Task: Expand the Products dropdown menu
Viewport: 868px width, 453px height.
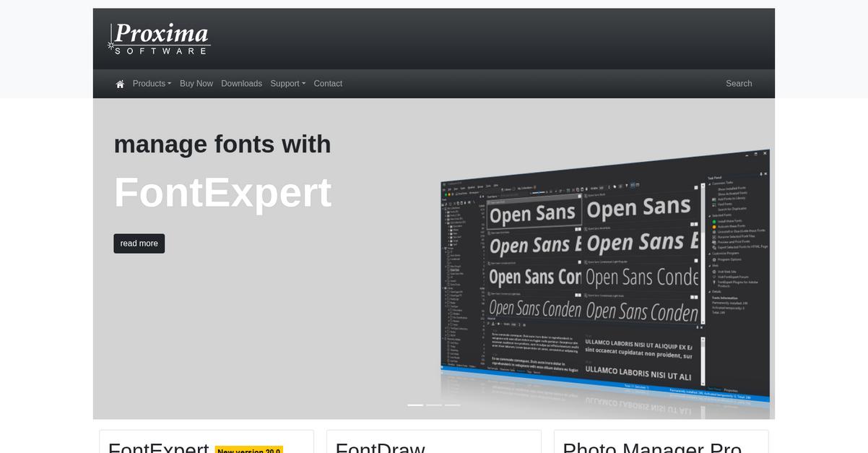Action: click(152, 84)
